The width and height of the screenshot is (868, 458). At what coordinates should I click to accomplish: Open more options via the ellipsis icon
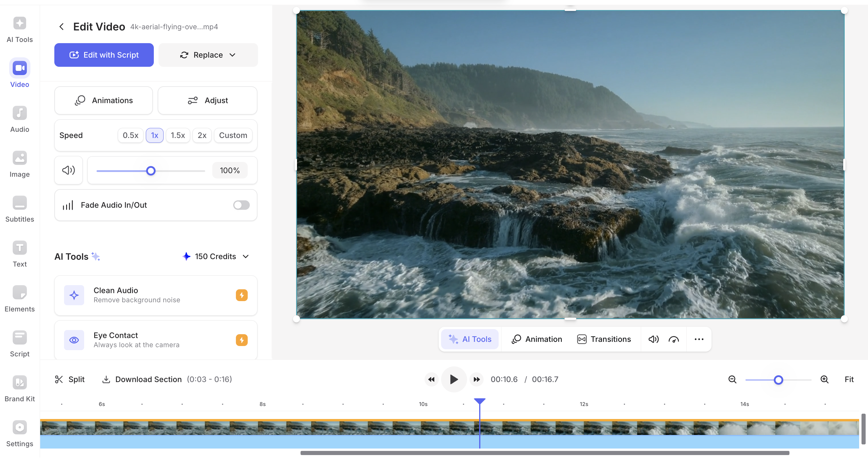pos(699,339)
